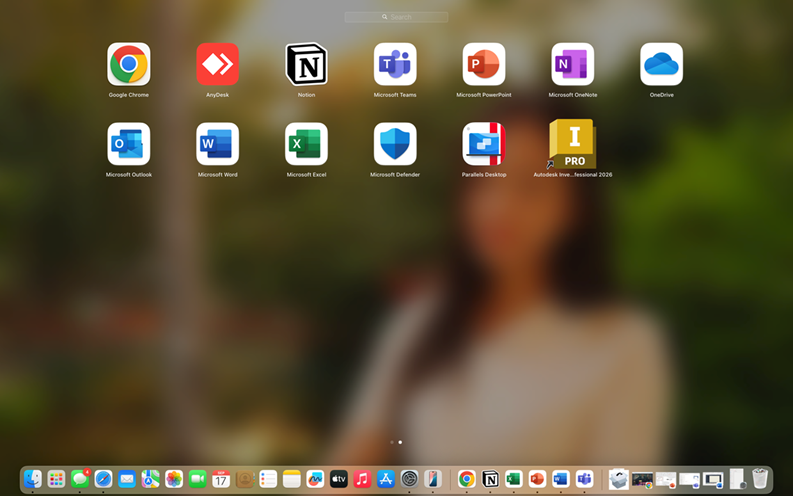This screenshot has height=496, width=793.
Task: Switch to the first Launchpad page dot
Action: coord(392,442)
